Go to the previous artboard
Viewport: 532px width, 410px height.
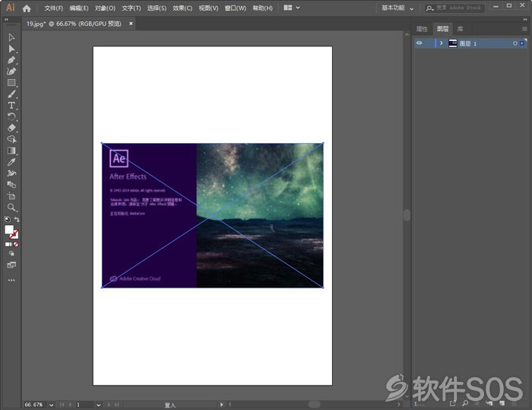point(70,405)
